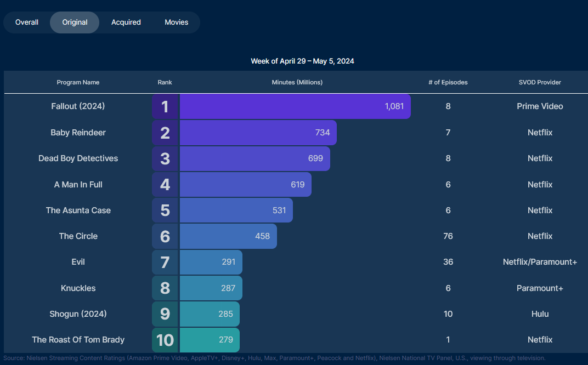Click the Baby Reindeer 734 bar
This screenshot has height=365, width=588.
tap(258, 133)
